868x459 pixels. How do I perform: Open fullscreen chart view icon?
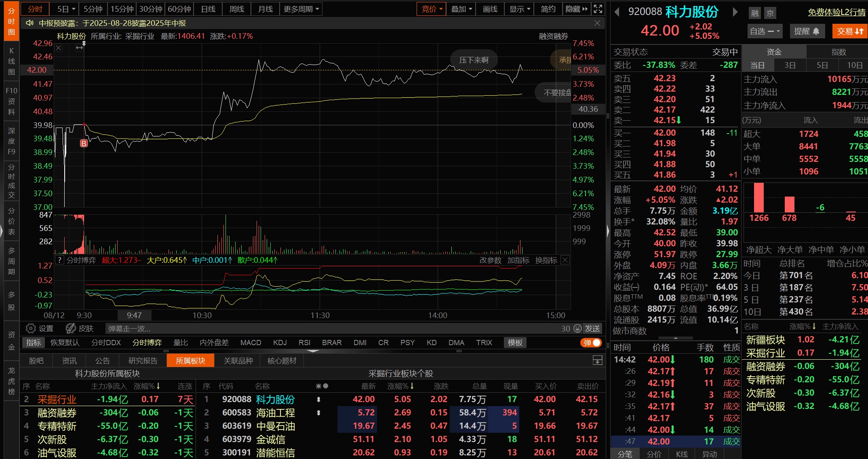[x=598, y=9]
